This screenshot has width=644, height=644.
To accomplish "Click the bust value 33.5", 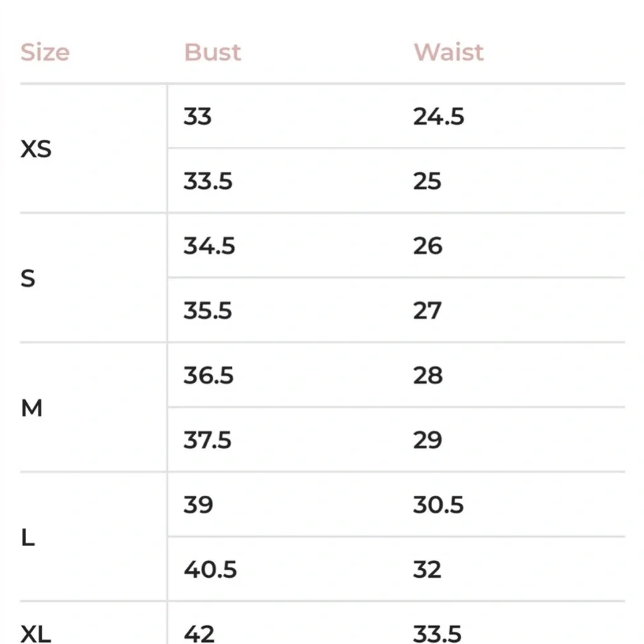I will point(208,181).
